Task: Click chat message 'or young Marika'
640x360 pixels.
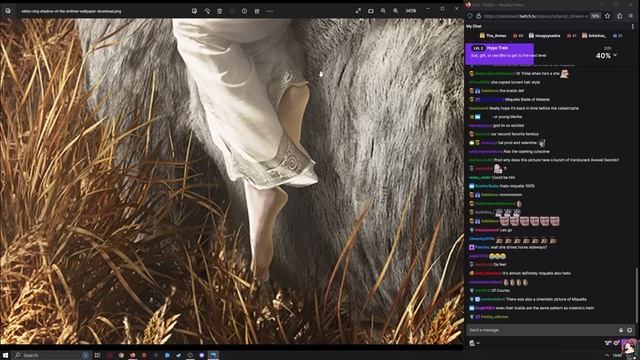Action: point(508,117)
